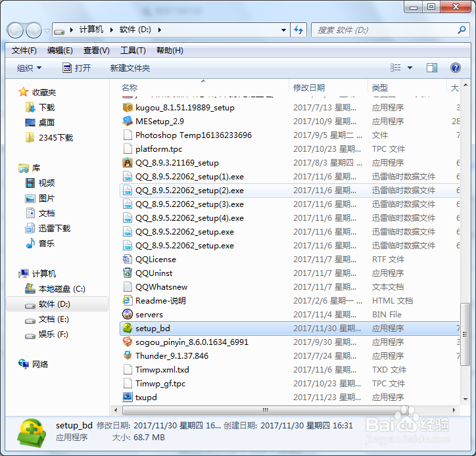Image resolution: width=476 pixels, height=456 pixels.
Task: Click the platform.tpc blank file icon
Action: (128, 148)
